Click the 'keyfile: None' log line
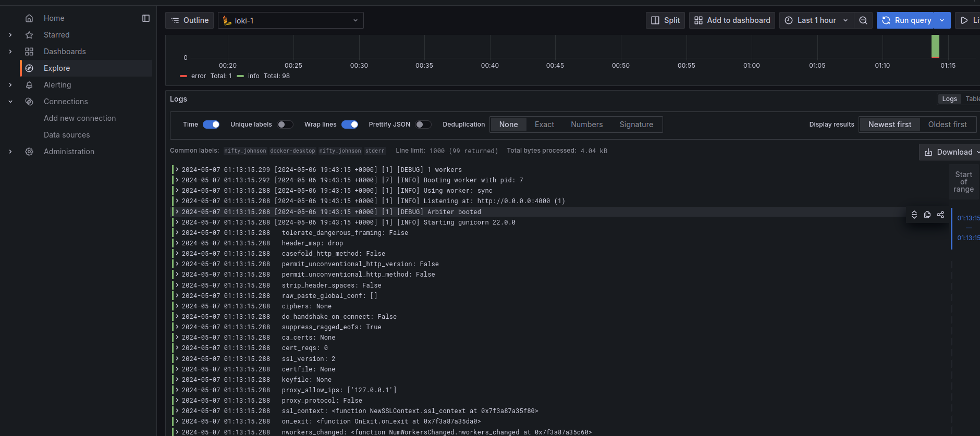 pyautogui.click(x=307, y=380)
